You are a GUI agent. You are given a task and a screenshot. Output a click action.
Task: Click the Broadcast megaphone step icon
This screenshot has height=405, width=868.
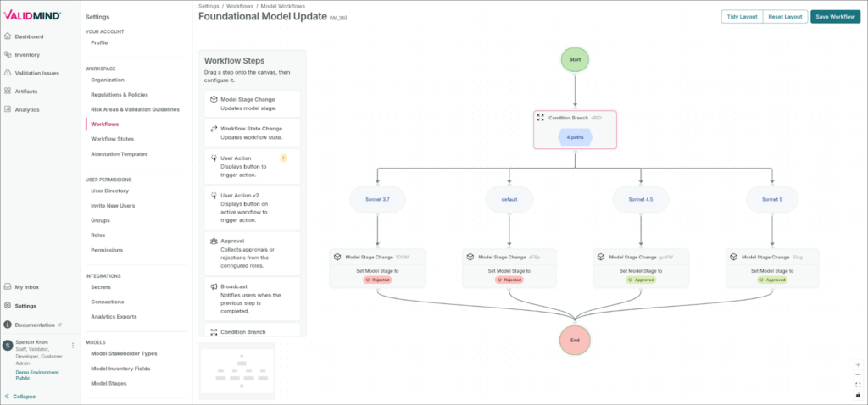(x=212, y=287)
